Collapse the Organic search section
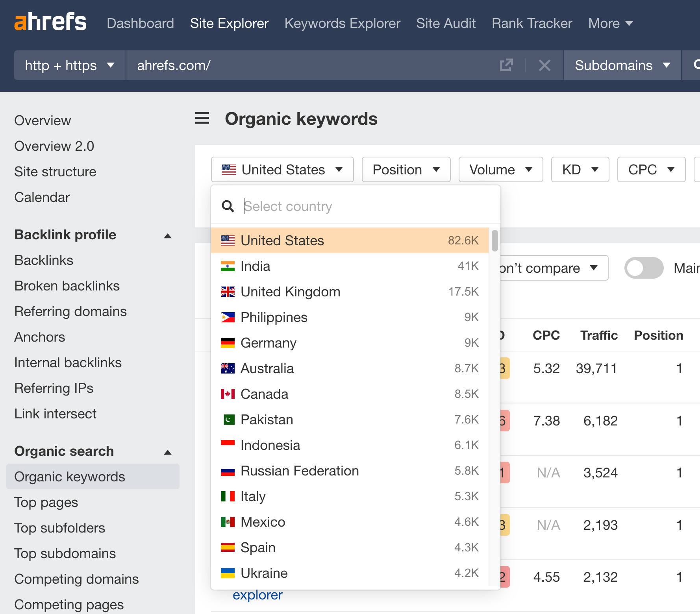The height and width of the screenshot is (614, 700). click(168, 452)
